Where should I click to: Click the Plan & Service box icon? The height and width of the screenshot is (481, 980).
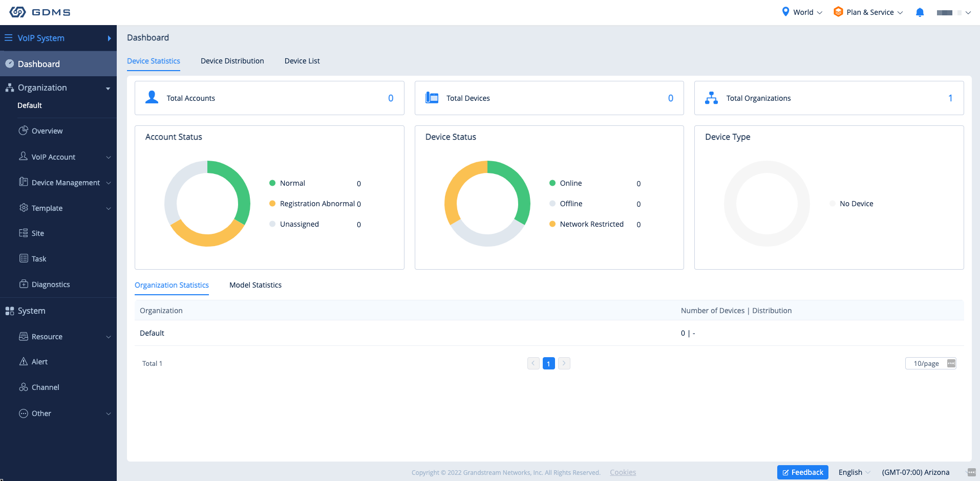click(x=838, y=12)
